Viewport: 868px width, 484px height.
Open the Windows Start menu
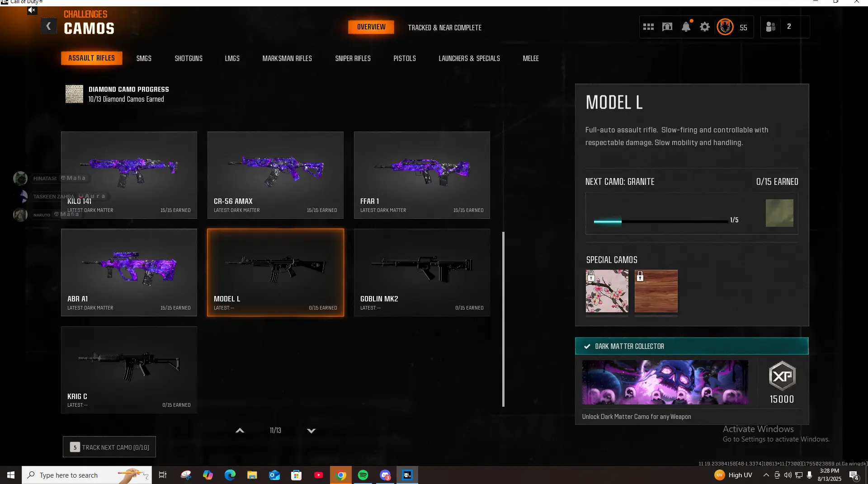[11, 475]
